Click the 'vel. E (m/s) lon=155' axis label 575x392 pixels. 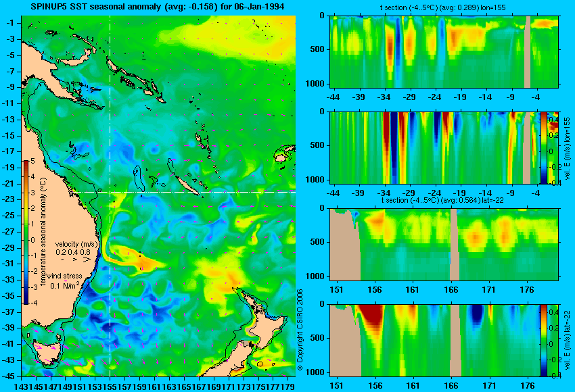pos(568,148)
